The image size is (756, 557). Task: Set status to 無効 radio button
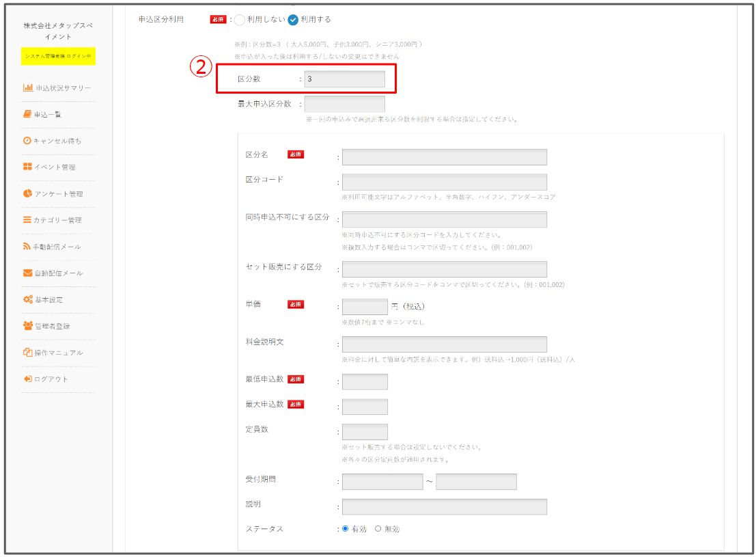[x=378, y=529]
